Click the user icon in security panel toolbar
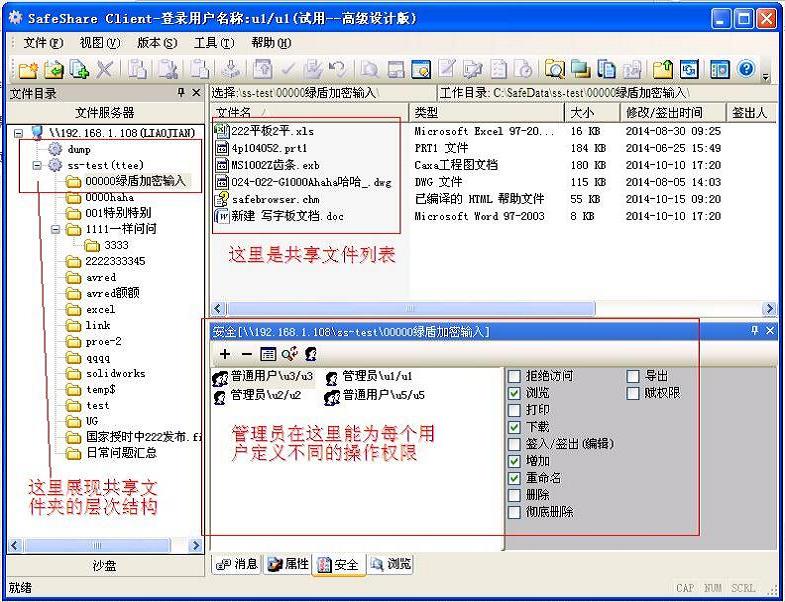This screenshot has width=785, height=602. tap(311, 354)
